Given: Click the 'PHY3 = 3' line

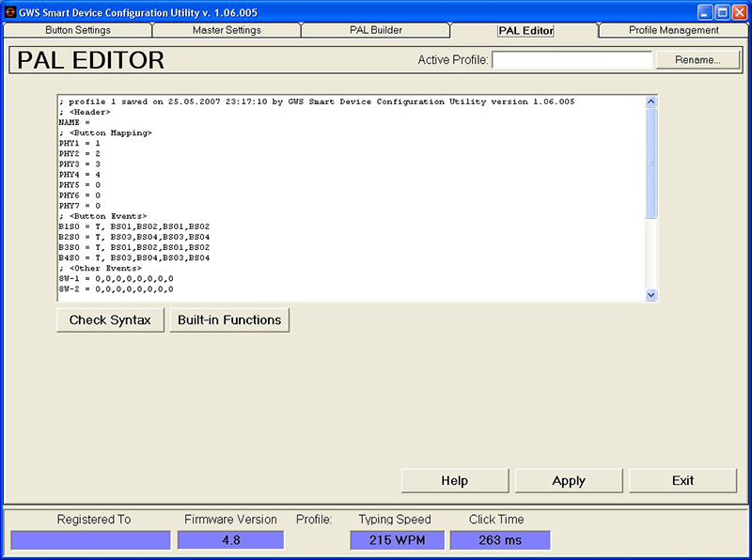Looking at the screenshot, I should click(x=80, y=164).
